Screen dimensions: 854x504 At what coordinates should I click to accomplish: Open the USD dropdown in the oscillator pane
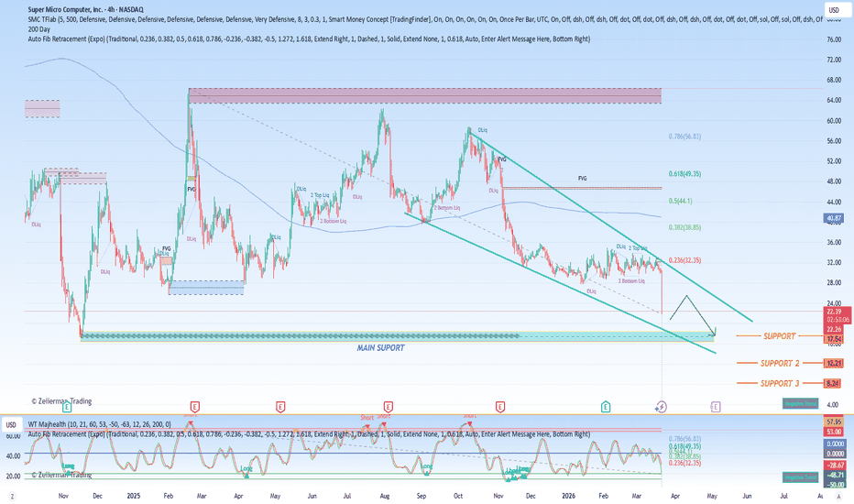click(14, 425)
